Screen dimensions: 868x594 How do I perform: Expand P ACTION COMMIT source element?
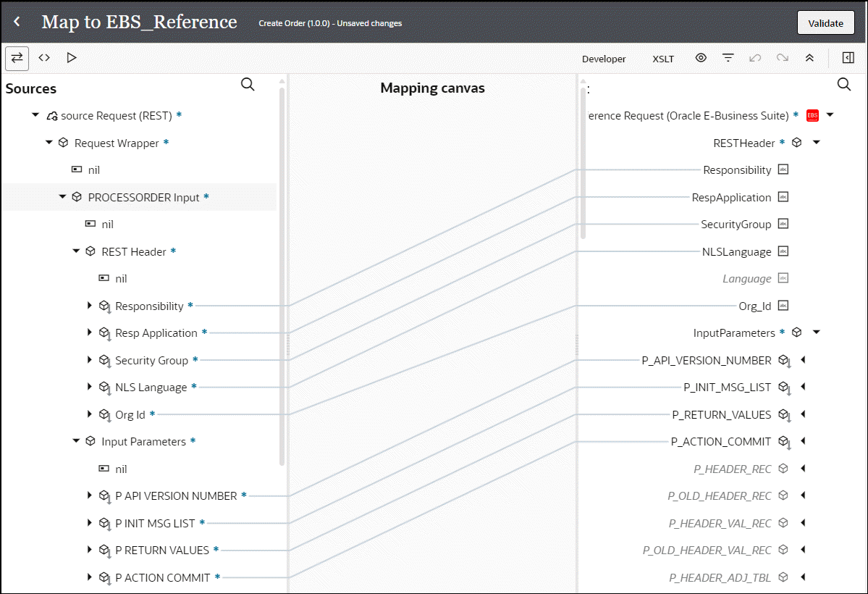tap(90, 577)
